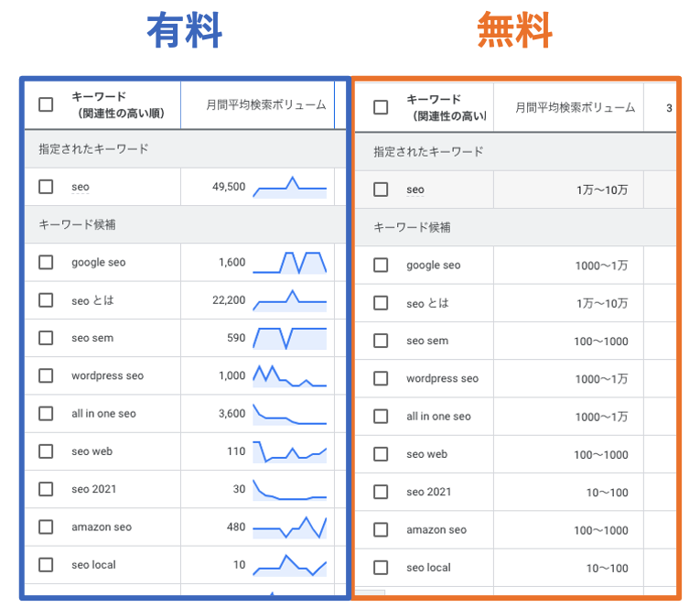The width and height of the screenshot is (700, 608).
Task: Click the column header labeled 3 in free table
Action: pyautogui.click(x=669, y=108)
